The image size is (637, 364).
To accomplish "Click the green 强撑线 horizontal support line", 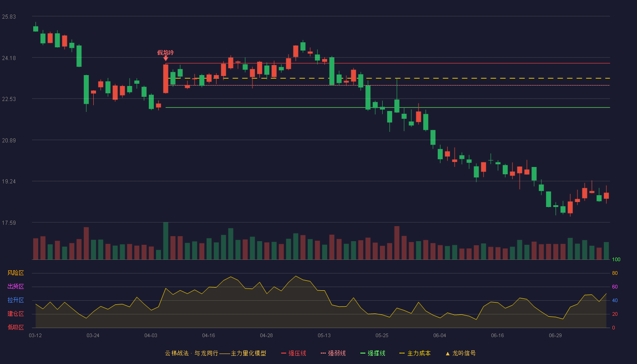I will (x=388, y=108).
